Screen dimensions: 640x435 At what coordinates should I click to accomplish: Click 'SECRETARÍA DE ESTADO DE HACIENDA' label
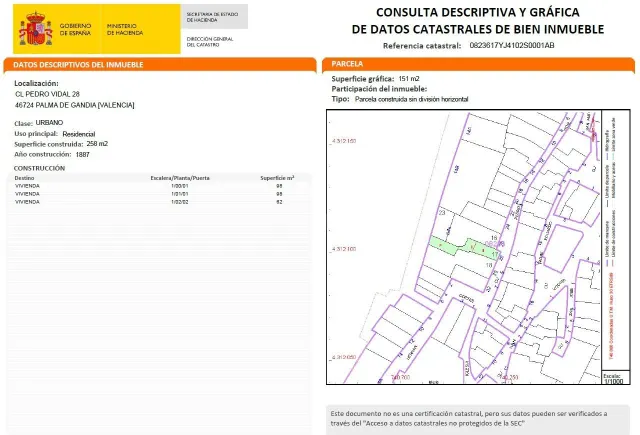212,17
